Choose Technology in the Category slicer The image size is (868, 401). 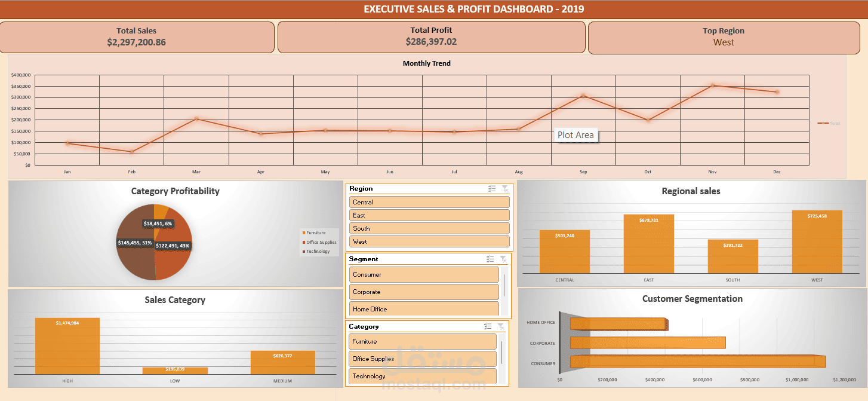pos(423,376)
